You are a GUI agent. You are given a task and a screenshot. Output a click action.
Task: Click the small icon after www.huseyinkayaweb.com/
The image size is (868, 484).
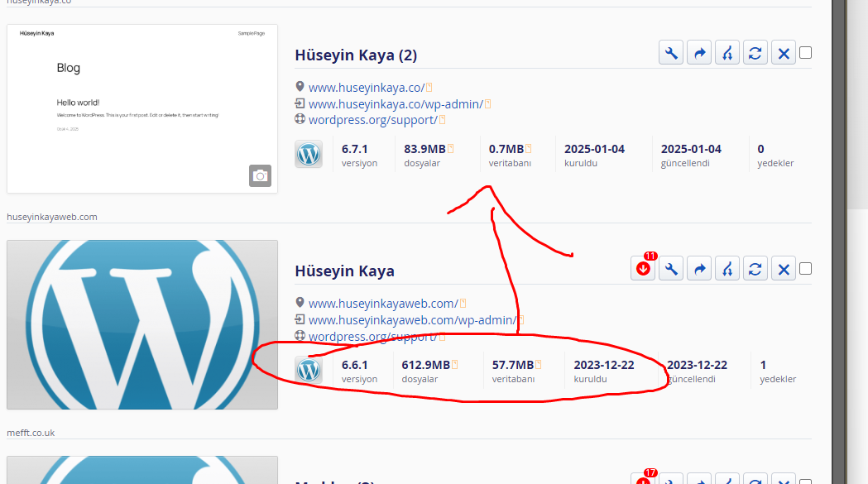[463, 304]
